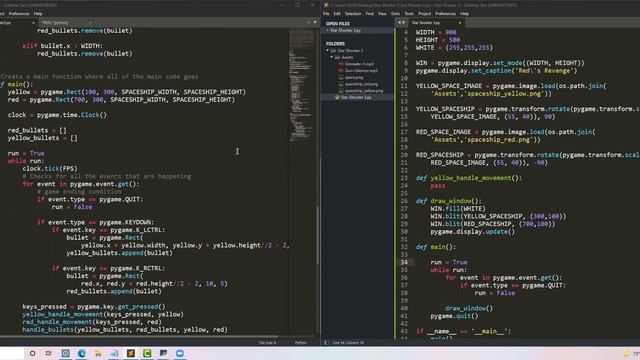Image resolution: width=640 pixels, height=360 pixels.
Task: Open the Project menu in right Sublime window
Action: [x=424, y=13]
